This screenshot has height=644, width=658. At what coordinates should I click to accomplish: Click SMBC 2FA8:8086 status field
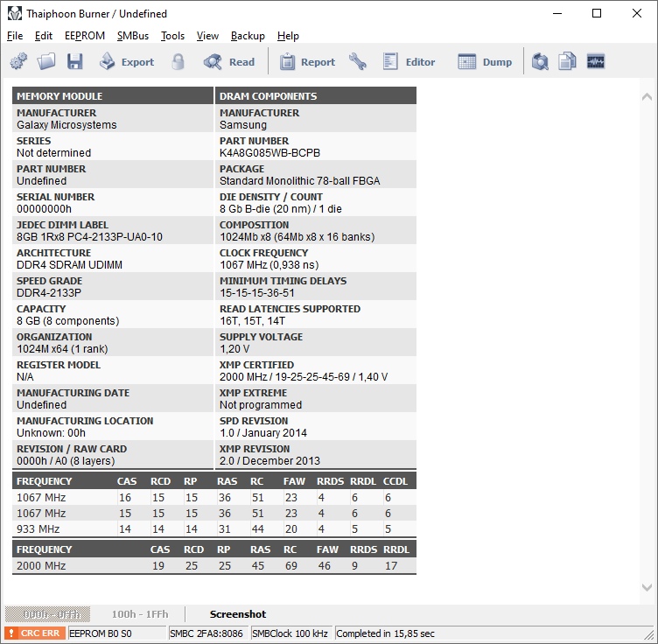tap(208, 633)
